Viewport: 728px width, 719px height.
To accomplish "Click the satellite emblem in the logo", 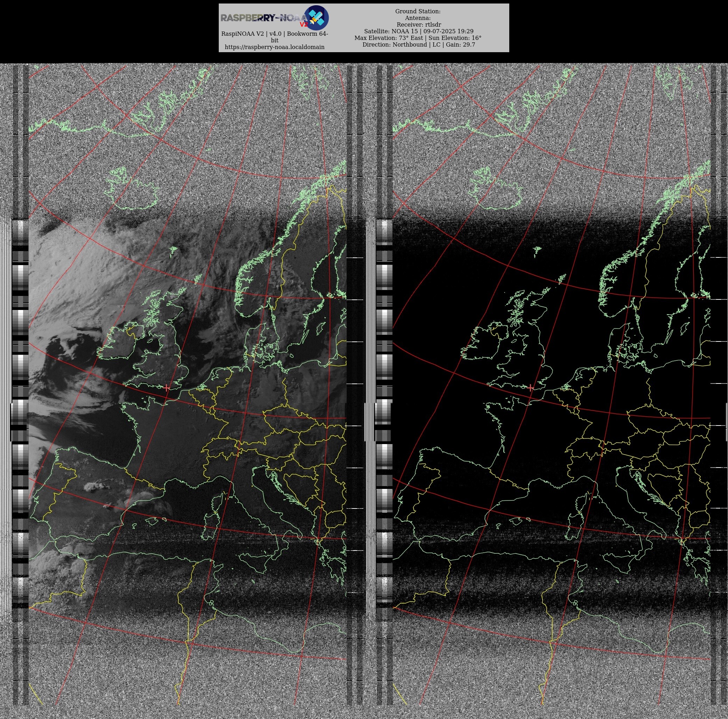I will coord(316,18).
